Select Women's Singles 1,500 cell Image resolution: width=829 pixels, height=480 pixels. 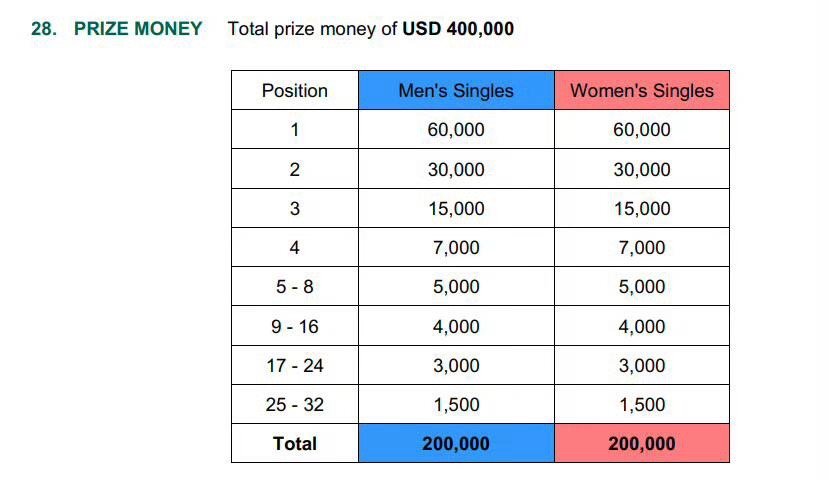[x=642, y=404]
